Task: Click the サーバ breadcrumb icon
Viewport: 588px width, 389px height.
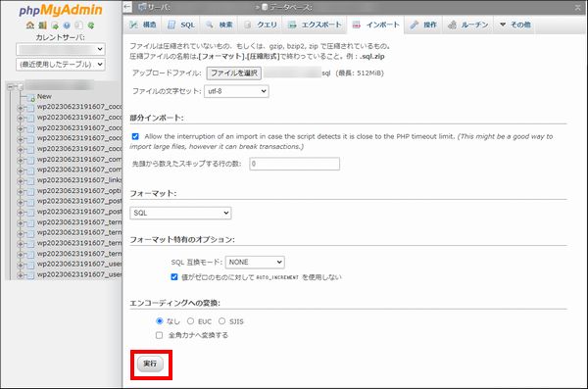Action: [x=142, y=7]
